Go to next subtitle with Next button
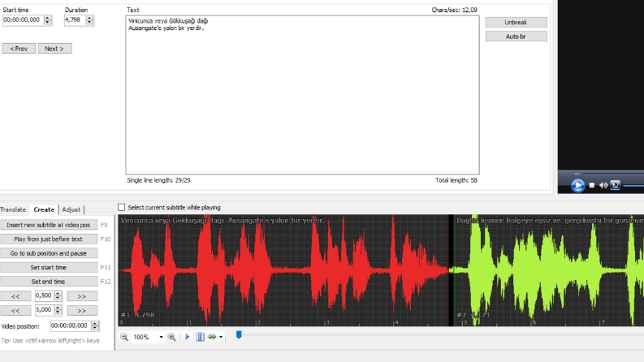The width and height of the screenshot is (644, 362). coord(55,49)
